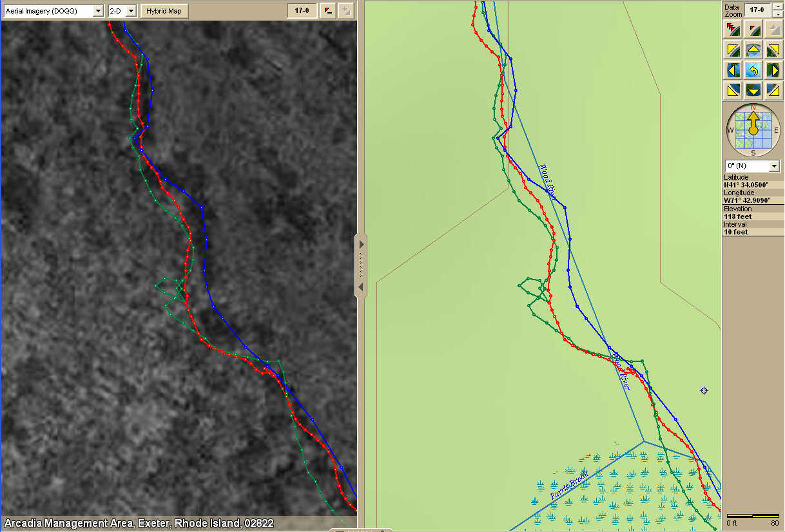This screenshot has width=785, height=532.
Task: Click the Hybrid Map button
Action: coord(164,11)
